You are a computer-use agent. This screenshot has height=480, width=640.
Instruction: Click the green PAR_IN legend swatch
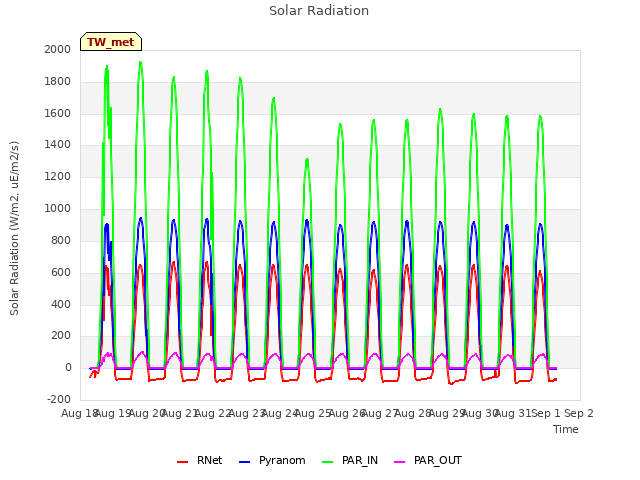click(328, 462)
